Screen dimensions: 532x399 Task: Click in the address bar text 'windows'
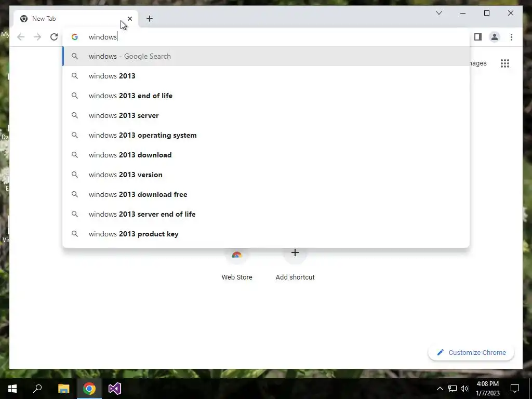pyautogui.click(x=103, y=37)
